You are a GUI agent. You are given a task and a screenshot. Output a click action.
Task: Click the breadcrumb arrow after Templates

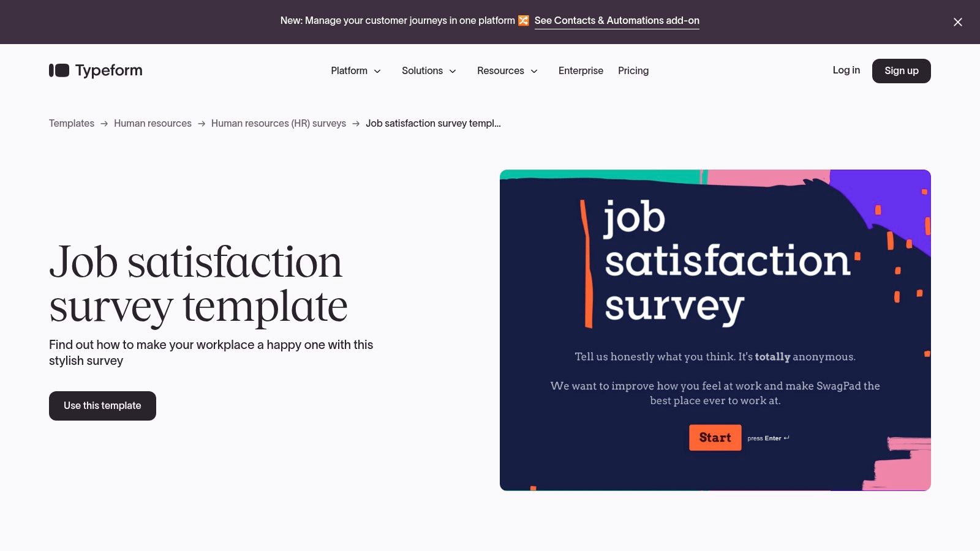[x=104, y=123]
